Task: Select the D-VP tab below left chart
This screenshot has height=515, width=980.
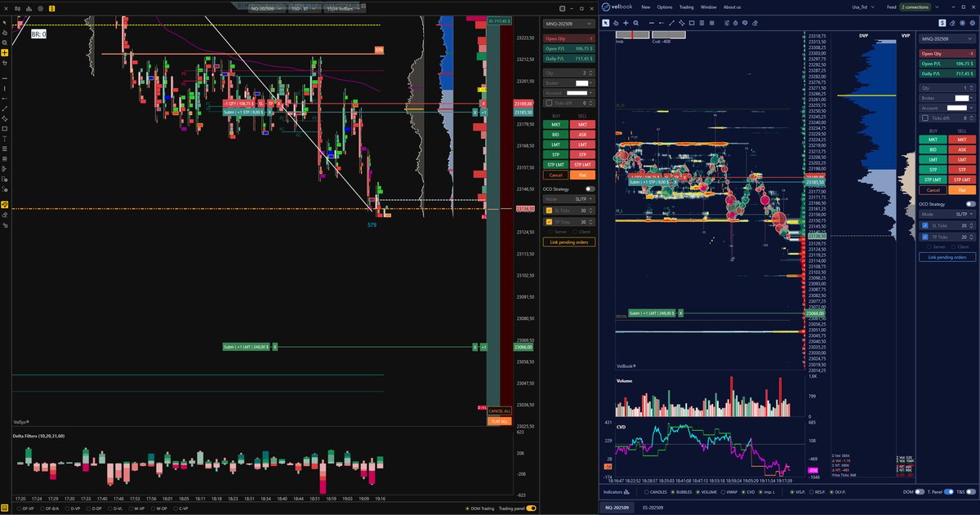Action: click(74, 508)
